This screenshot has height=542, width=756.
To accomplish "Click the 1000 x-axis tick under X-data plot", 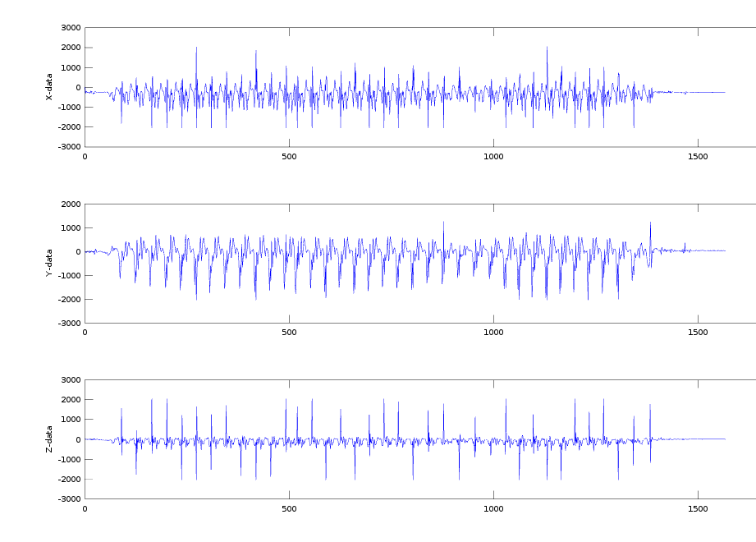I will pos(493,156).
